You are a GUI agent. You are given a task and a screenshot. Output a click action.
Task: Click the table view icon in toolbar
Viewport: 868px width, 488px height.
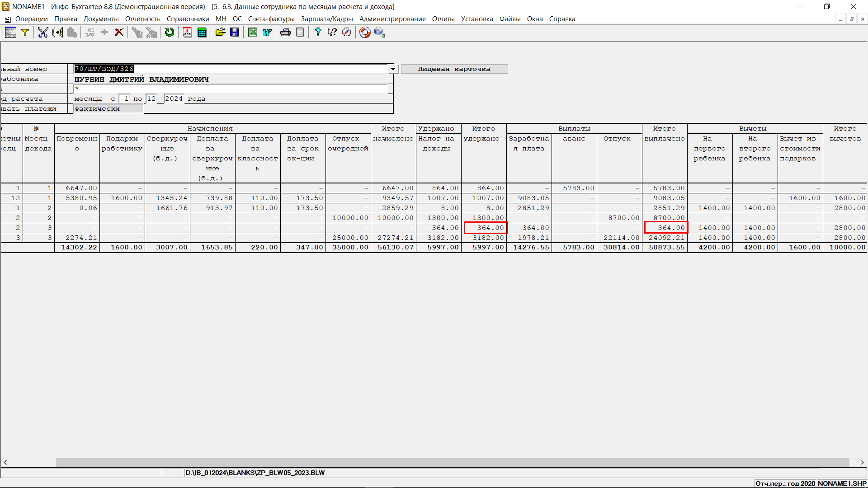[x=10, y=33]
